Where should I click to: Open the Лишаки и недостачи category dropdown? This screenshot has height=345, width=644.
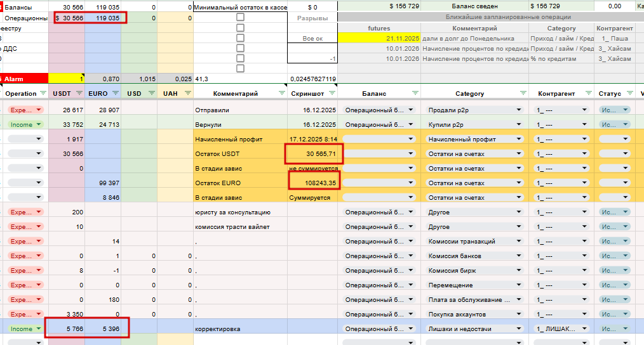[x=474, y=329]
